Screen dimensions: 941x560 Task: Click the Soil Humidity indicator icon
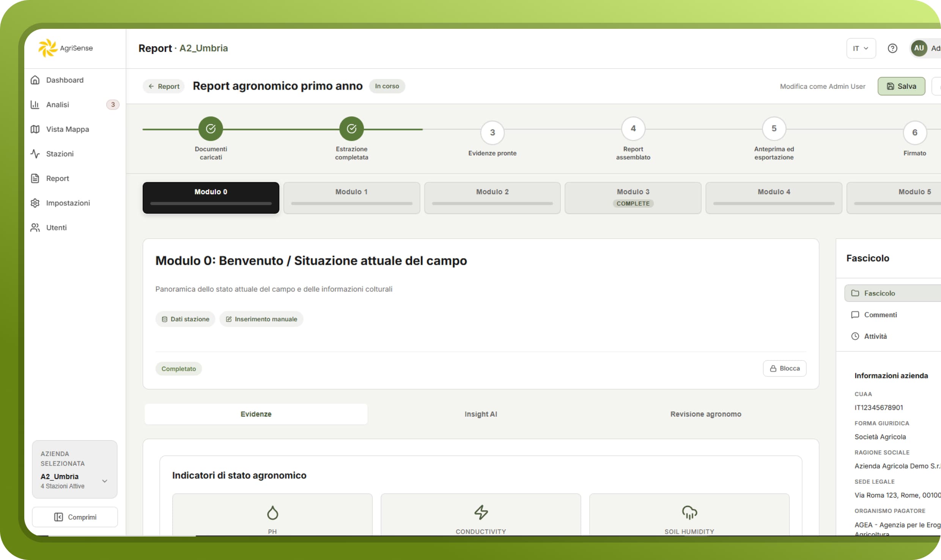tap(689, 512)
